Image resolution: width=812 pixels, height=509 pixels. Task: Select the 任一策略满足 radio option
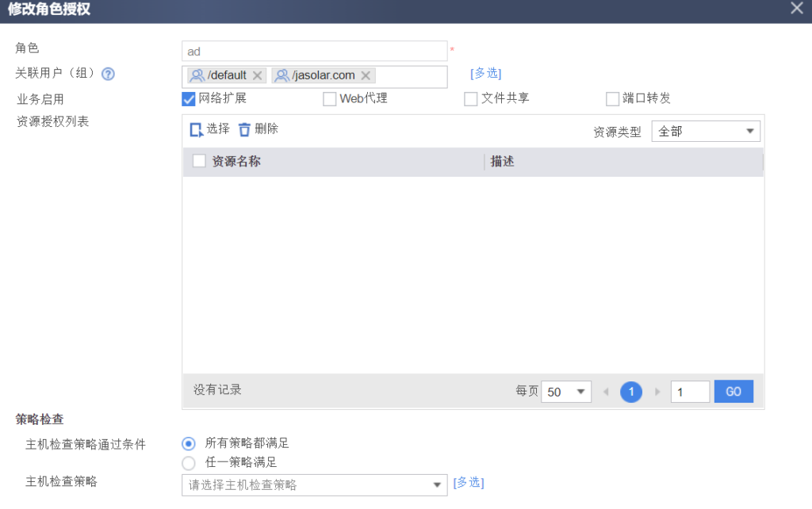pyautogui.click(x=189, y=462)
